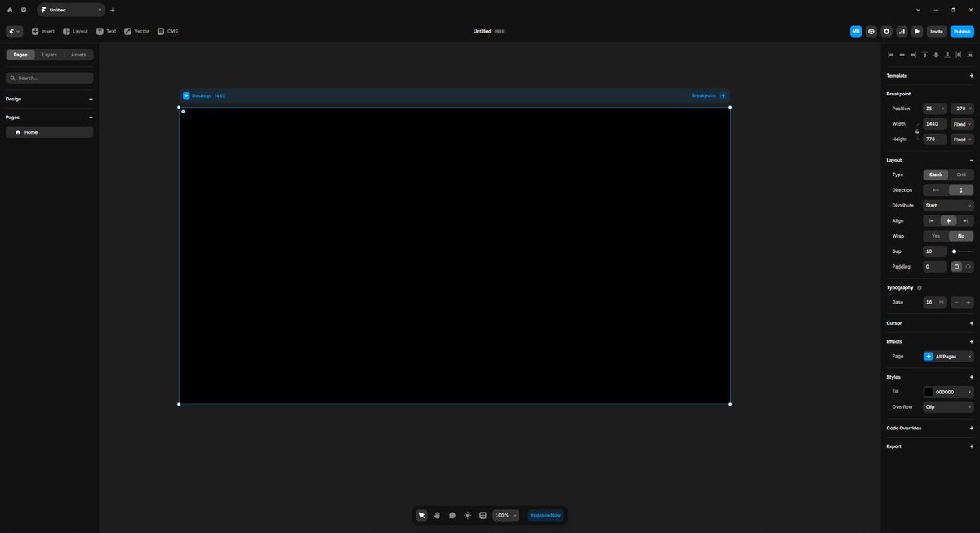Open the analytics bar chart icon
Image resolution: width=980 pixels, height=533 pixels.
coord(902,31)
